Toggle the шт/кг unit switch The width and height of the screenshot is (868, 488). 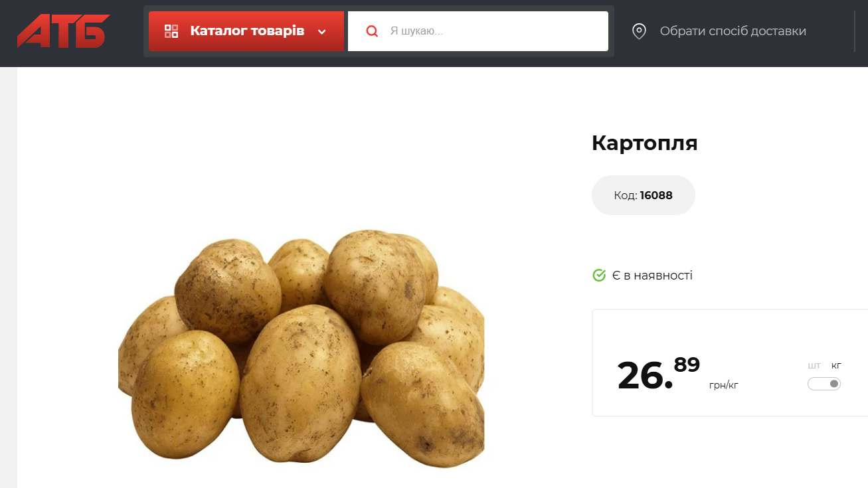(824, 384)
